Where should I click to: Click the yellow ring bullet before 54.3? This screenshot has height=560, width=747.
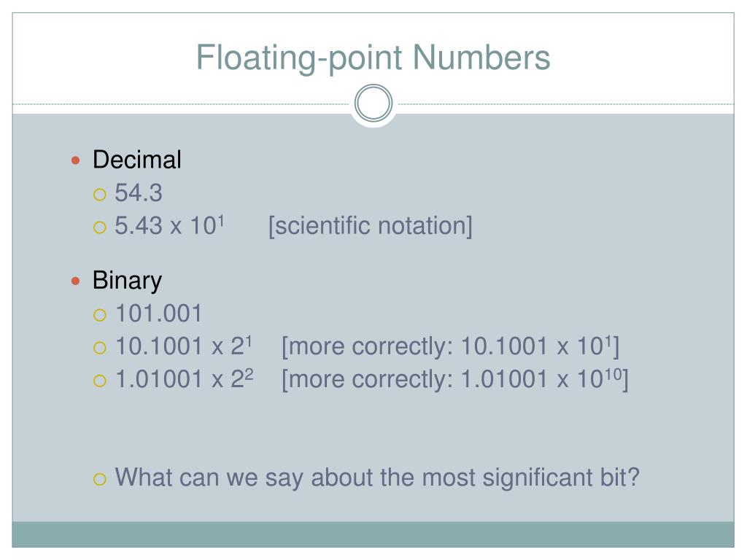click(x=99, y=194)
